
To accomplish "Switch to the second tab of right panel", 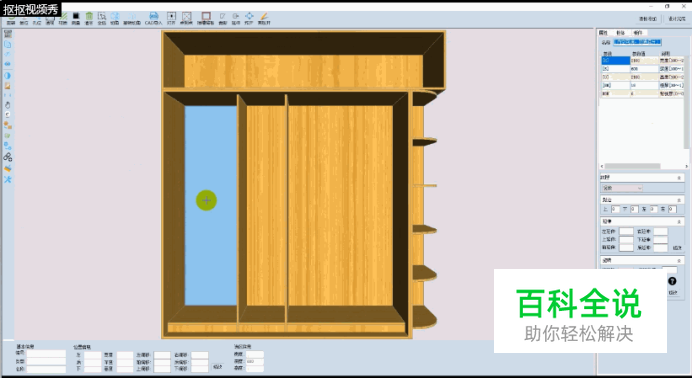I will pyautogui.click(x=621, y=33).
